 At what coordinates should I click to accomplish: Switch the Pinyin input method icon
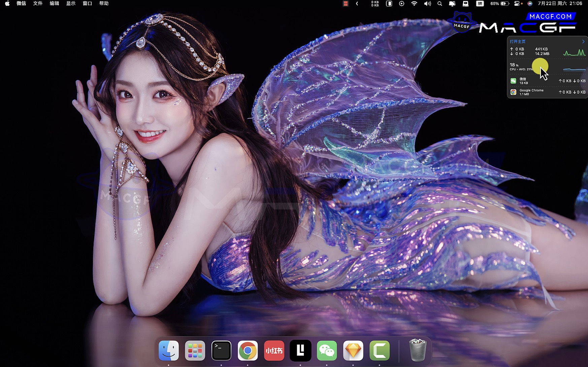click(x=480, y=3)
